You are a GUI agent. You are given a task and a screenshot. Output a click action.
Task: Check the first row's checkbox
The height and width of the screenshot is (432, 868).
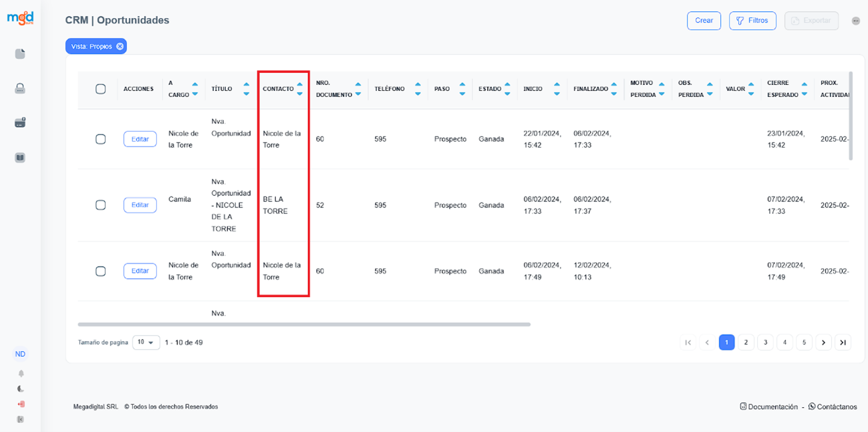[x=101, y=139]
